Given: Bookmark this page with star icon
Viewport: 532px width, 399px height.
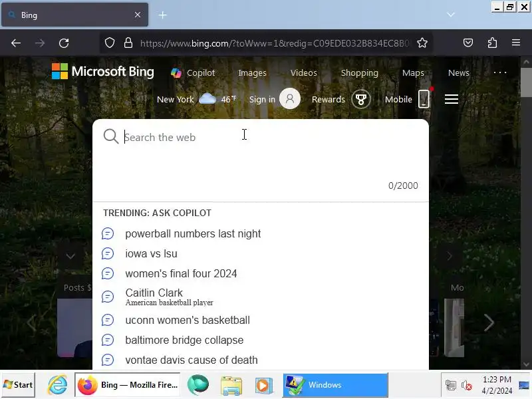Looking at the screenshot, I should pos(422,43).
